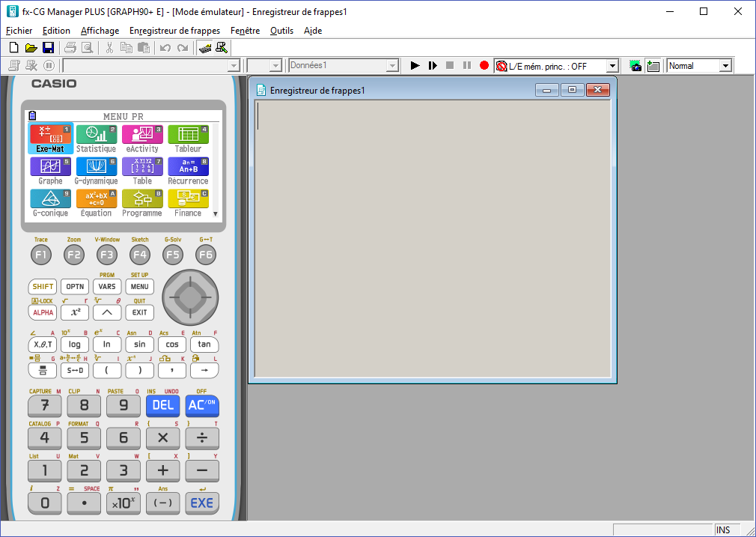This screenshot has height=537, width=756.
Task: Click the directional pad center
Action: coord(190,297)
